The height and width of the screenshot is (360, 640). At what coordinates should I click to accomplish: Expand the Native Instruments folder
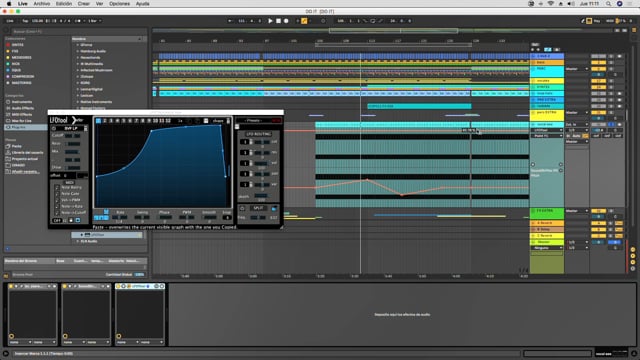tap(78, 102)
